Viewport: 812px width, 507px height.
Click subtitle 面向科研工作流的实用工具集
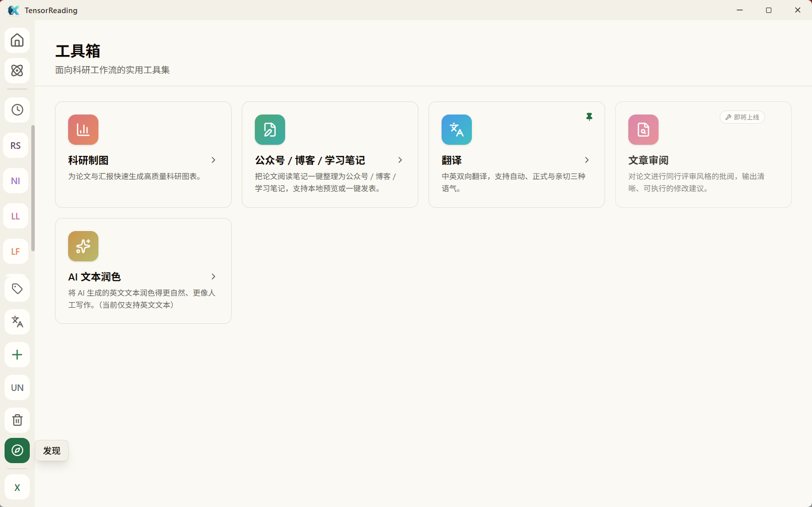point(113,70)
